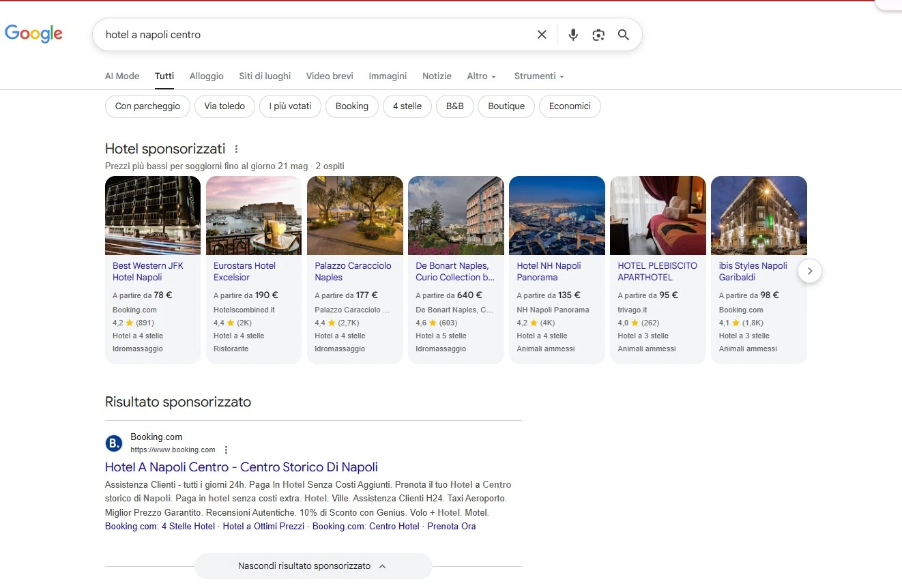Open Eurostars Hotel Excelsior photo
This screenshot has width=902, height=588.
254,216
